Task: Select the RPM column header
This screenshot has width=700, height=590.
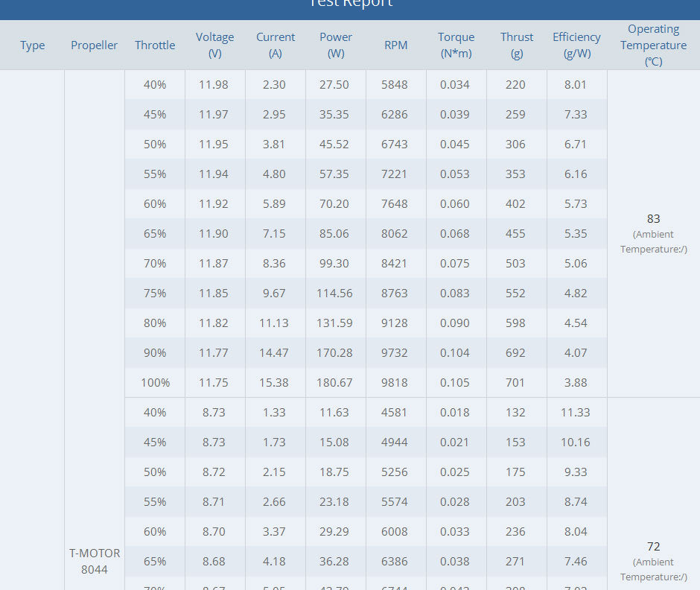Action: (396, 45)
